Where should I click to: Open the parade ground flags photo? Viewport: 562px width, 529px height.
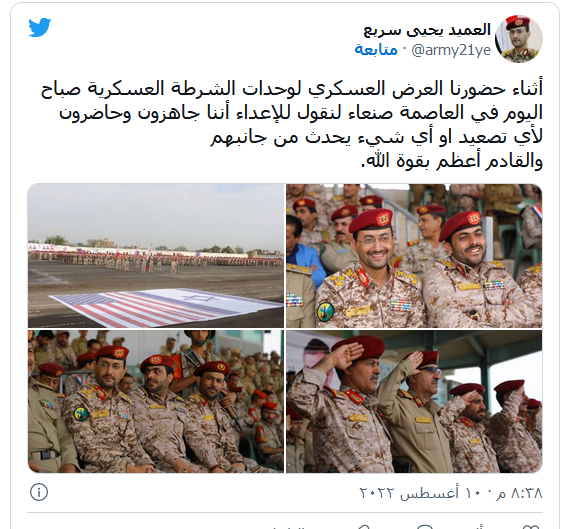click(156, 256)
